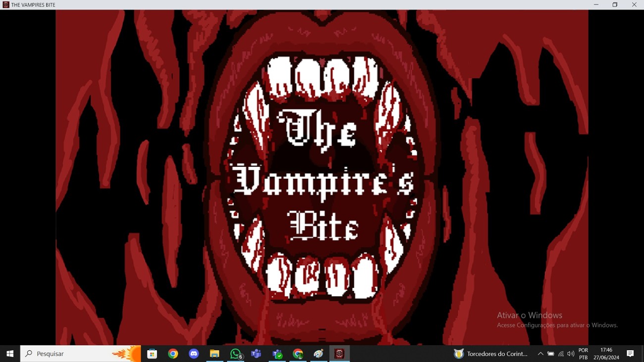Open Google Chrome from the taskbar
The width and height of the screenshot is (644, 362).
pos(172,354)
